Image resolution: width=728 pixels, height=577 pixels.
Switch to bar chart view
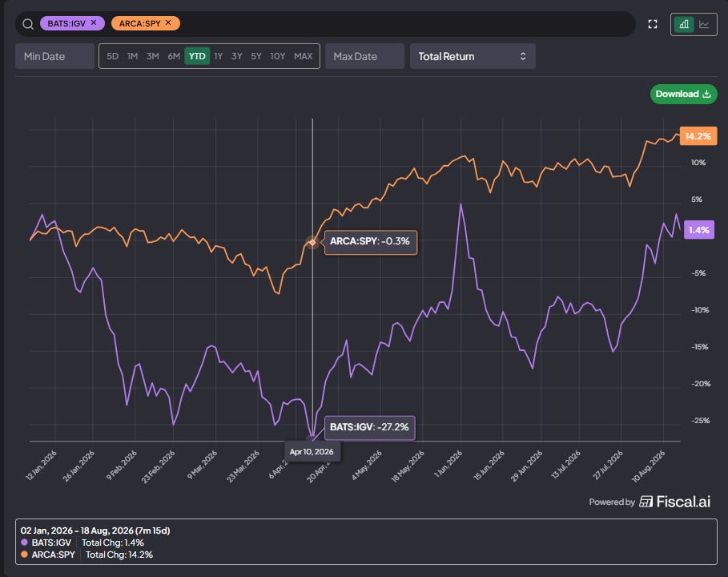tap(684, 24)
